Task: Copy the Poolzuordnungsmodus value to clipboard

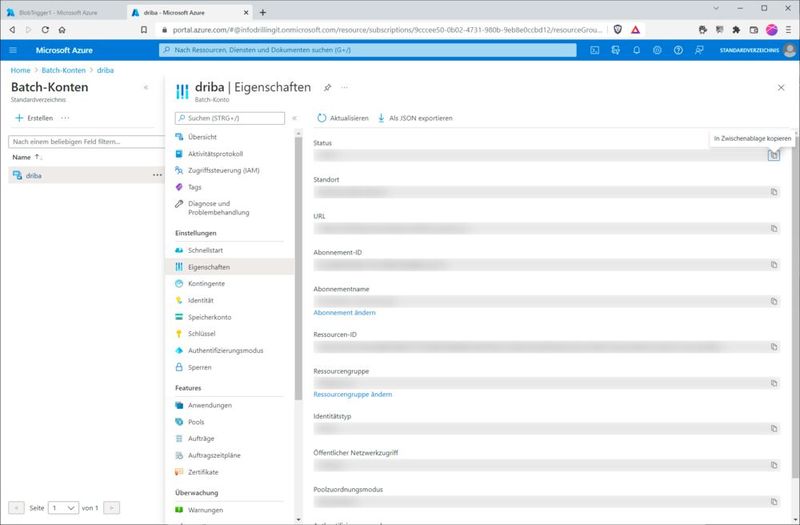Action: click(774, 502)
